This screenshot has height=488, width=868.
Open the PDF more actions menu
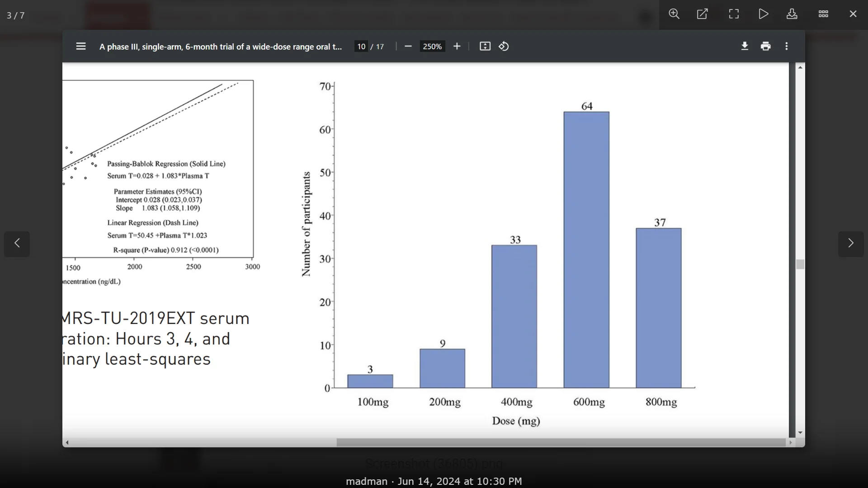point(787,46)
